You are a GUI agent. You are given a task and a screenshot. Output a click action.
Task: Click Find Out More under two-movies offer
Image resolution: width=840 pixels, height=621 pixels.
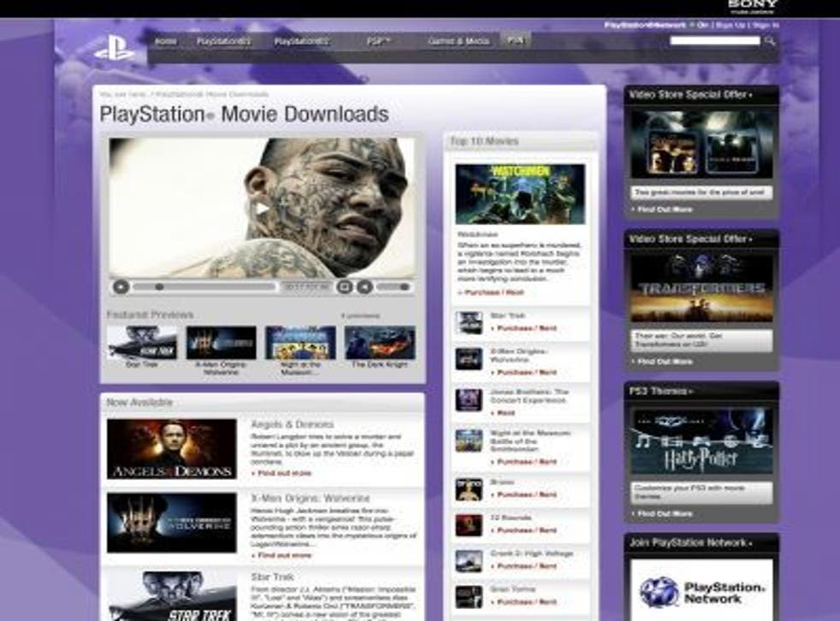pyautogui.click(x=665, y=210)
